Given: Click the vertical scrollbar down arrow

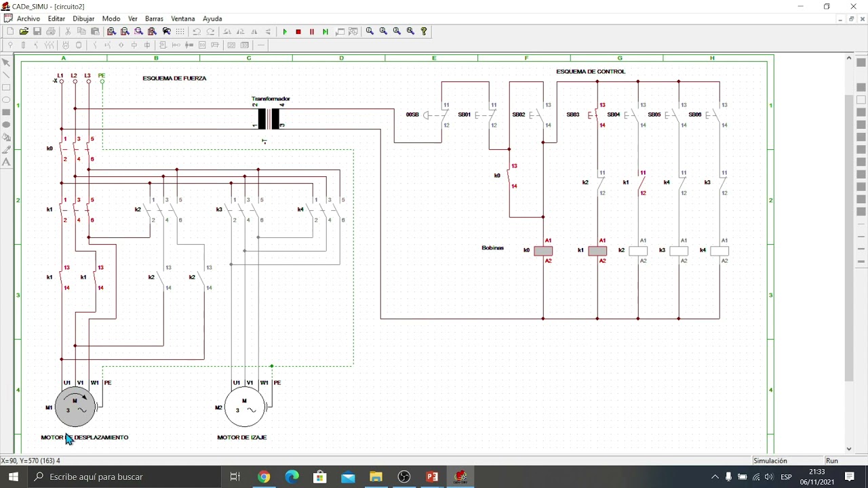Looking at the screenshot, I should (x=849, y=449).
